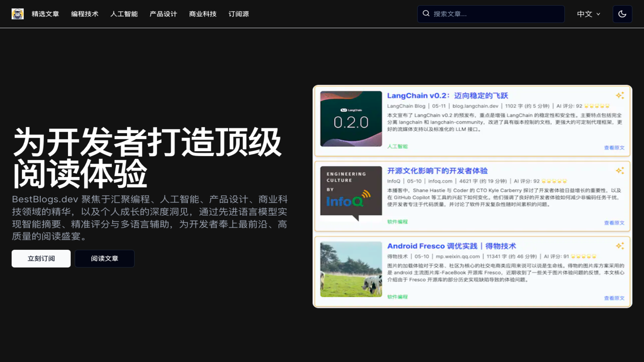Open the 开源文化影响下的开发者体验 article title
This screenshot has height=362, width=644.
click(438, 171)
